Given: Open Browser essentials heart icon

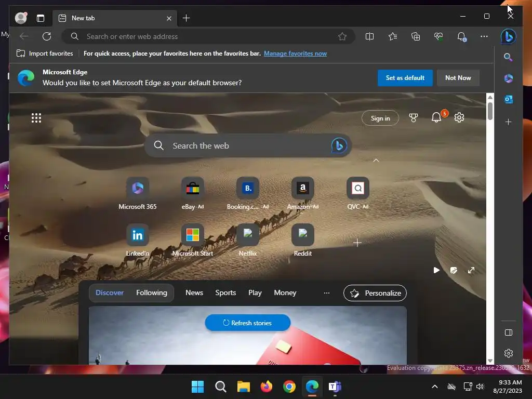Looking at the screenshot, I should [x=438, y=36].
